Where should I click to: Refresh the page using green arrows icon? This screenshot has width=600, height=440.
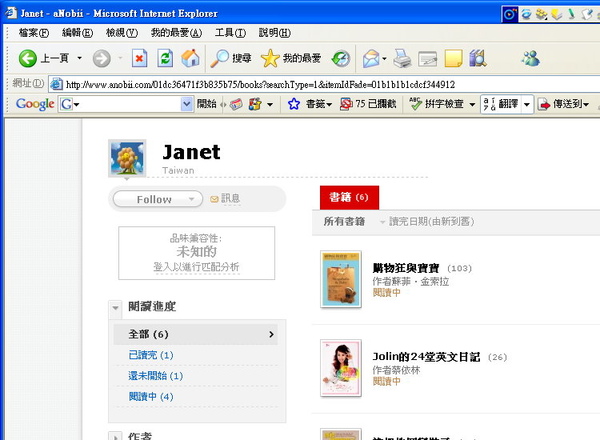coord(165,59)
